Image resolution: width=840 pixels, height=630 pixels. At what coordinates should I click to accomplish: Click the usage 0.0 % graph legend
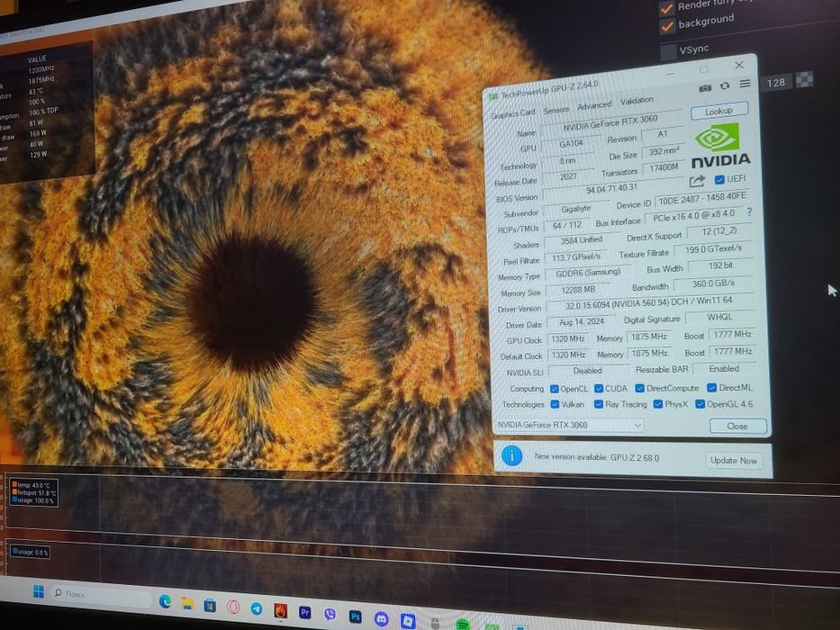(30, 551)
